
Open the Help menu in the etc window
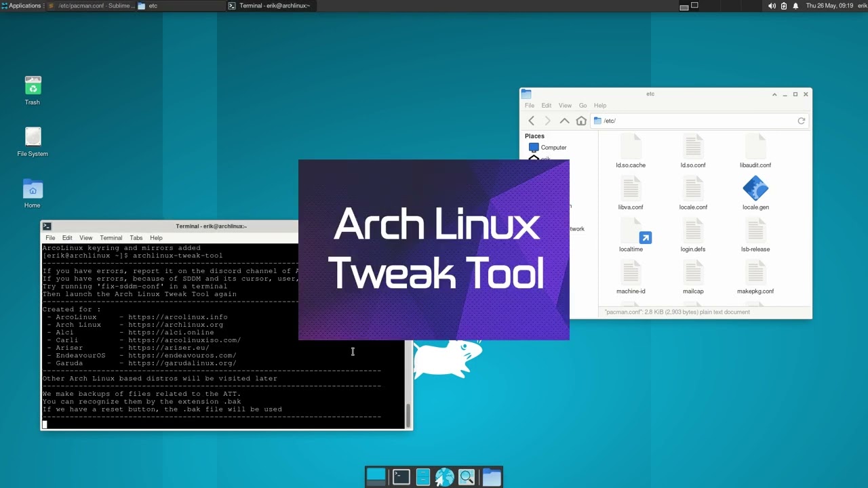(600, 106)
